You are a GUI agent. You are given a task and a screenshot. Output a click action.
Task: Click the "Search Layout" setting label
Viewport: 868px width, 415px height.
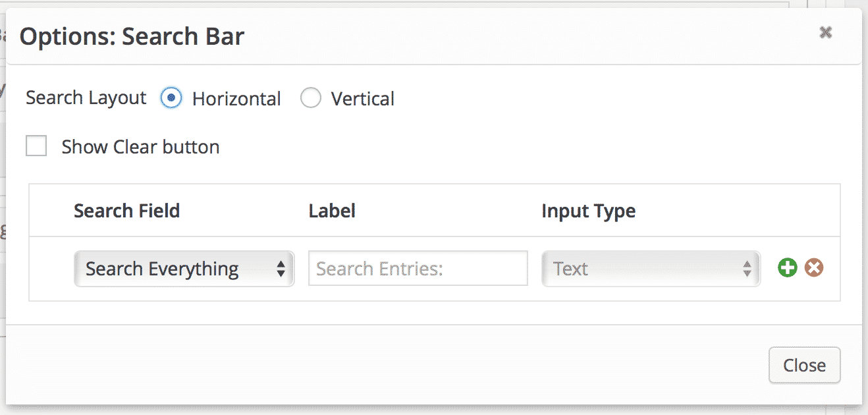click(86, 98)
